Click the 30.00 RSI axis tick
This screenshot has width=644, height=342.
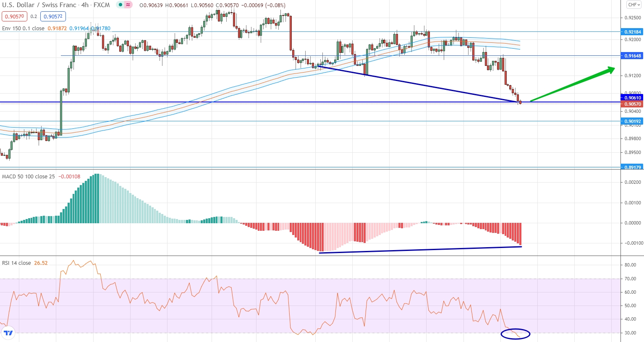[x=630, y=333]
